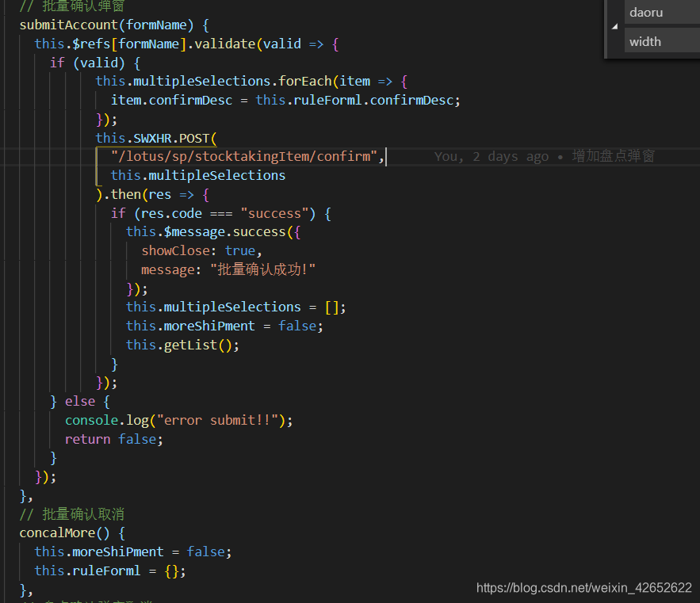Click item.confirmDesc assignment line

pyautogui.click(x=285, y=100)
